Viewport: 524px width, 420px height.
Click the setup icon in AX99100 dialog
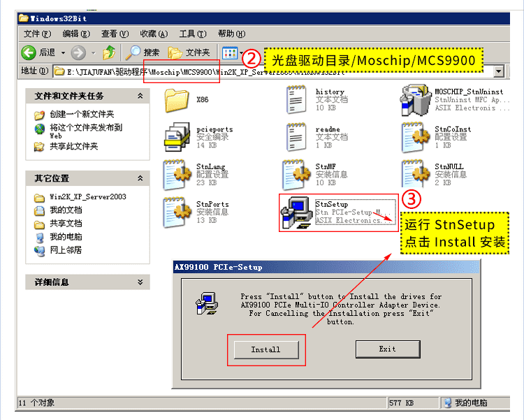pyautogui.click(x=207, y=303)
